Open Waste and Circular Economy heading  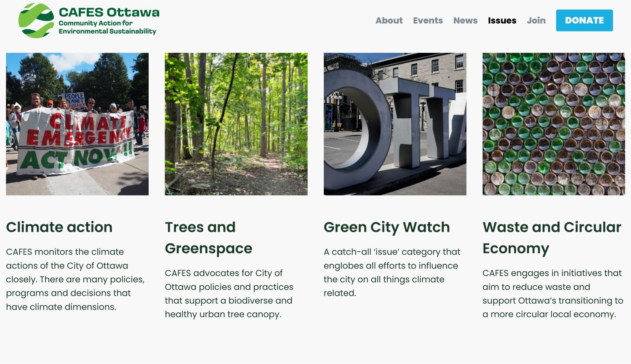552,238
